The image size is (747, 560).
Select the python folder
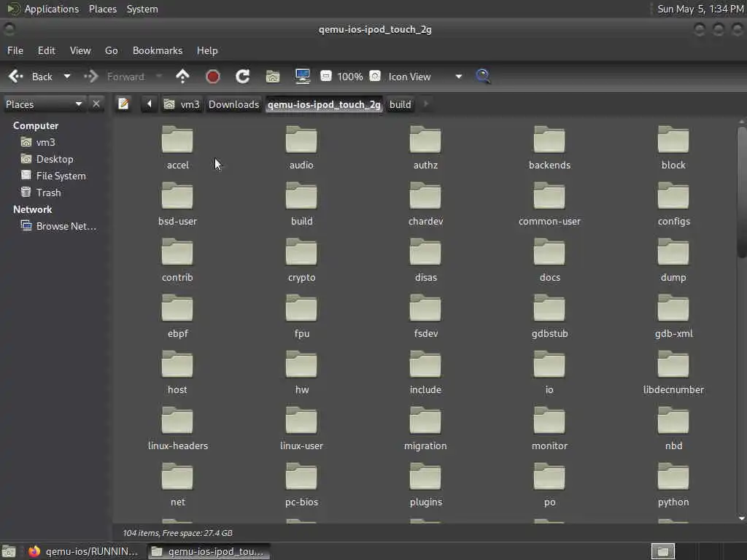673,485
